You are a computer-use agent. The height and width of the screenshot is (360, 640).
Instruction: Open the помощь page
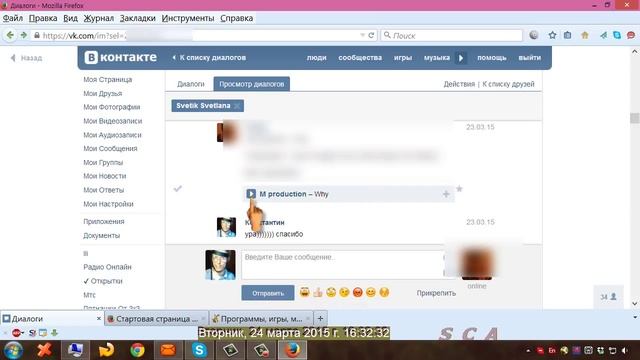pyautogui.click(x=492, y=58)
